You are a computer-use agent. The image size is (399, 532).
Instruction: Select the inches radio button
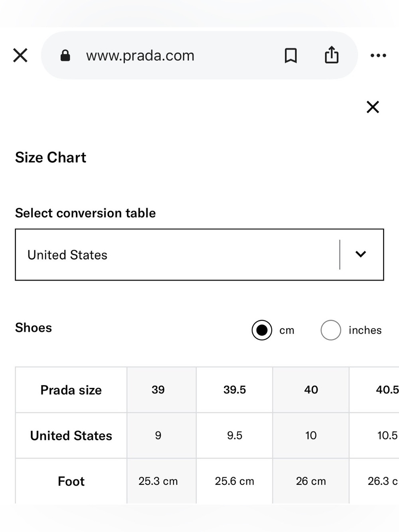[x=331, y=330]
